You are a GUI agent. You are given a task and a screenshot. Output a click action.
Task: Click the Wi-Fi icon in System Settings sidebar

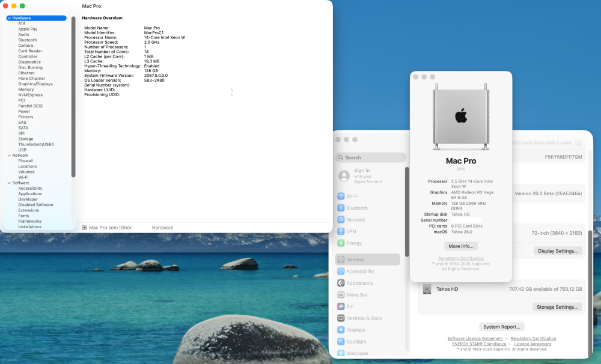click(341, 196)
